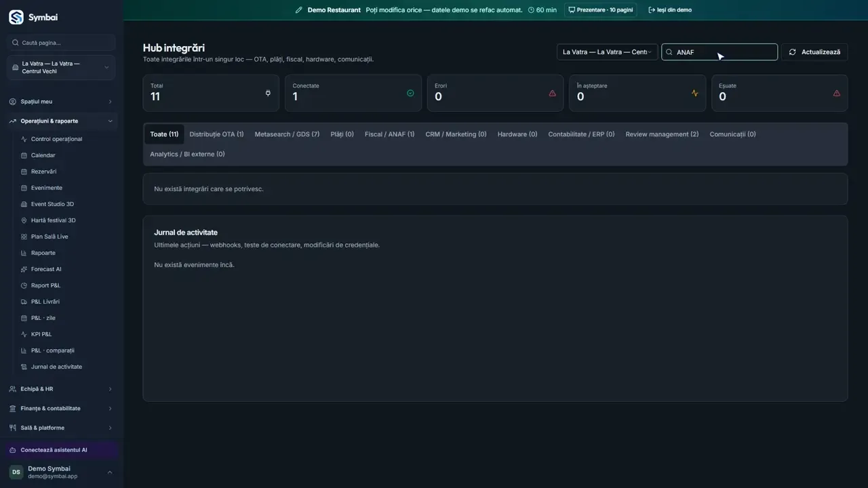
Task: Expand the Demo Symbai account menu
Action: (x=61, y=472)
